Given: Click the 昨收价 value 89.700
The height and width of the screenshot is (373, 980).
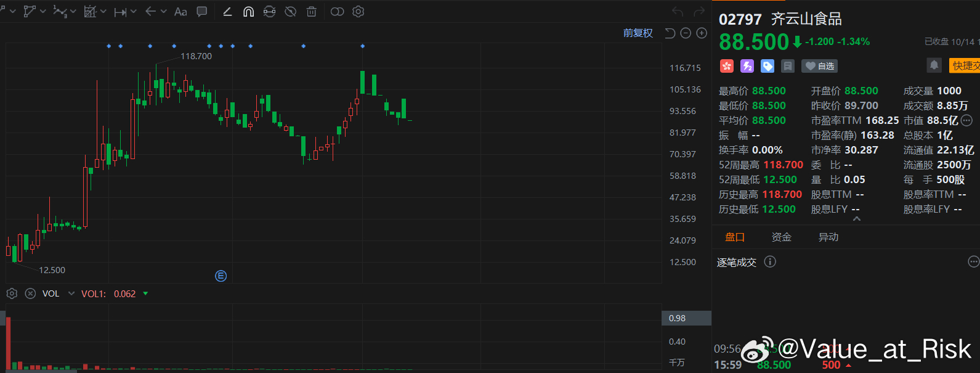Looking at the screenshot, I should click(861, 105).
